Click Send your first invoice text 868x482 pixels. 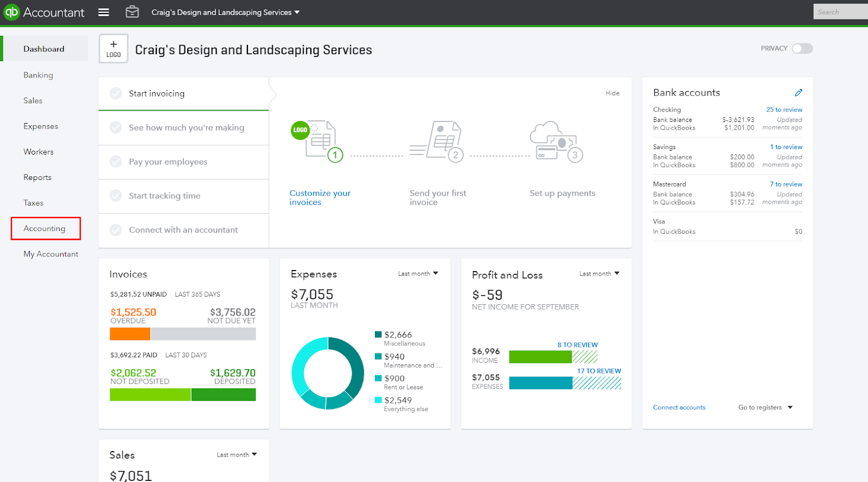pos(438,197)
